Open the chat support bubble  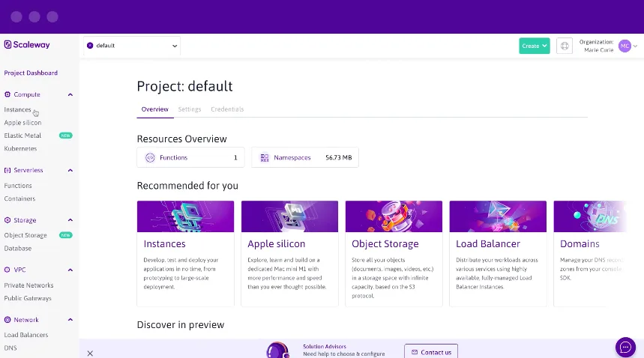pos(625,348)
